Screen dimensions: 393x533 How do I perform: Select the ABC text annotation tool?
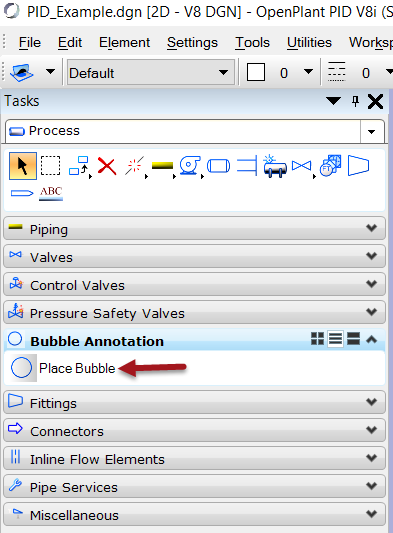tap(51, 193)
